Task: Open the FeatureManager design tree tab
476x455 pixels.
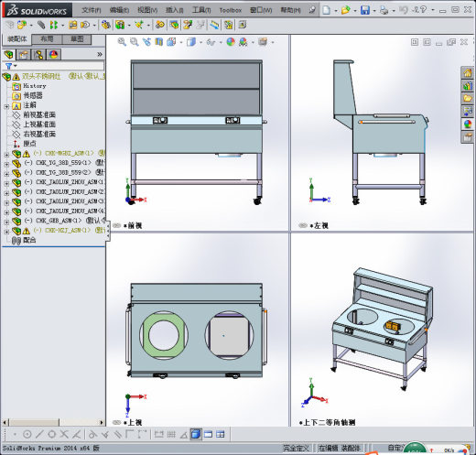Action: click(9, 55)
